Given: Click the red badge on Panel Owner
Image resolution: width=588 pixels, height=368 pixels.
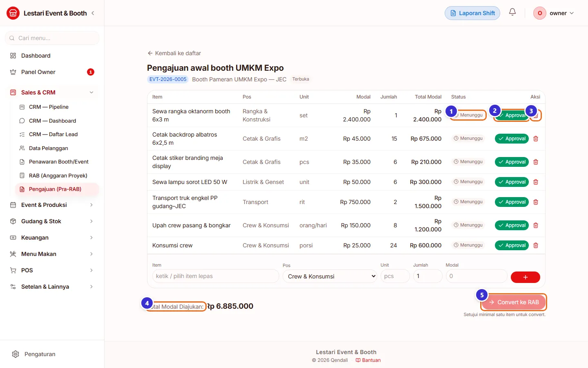Looking at the screenshot, I should tap(91, 72).
